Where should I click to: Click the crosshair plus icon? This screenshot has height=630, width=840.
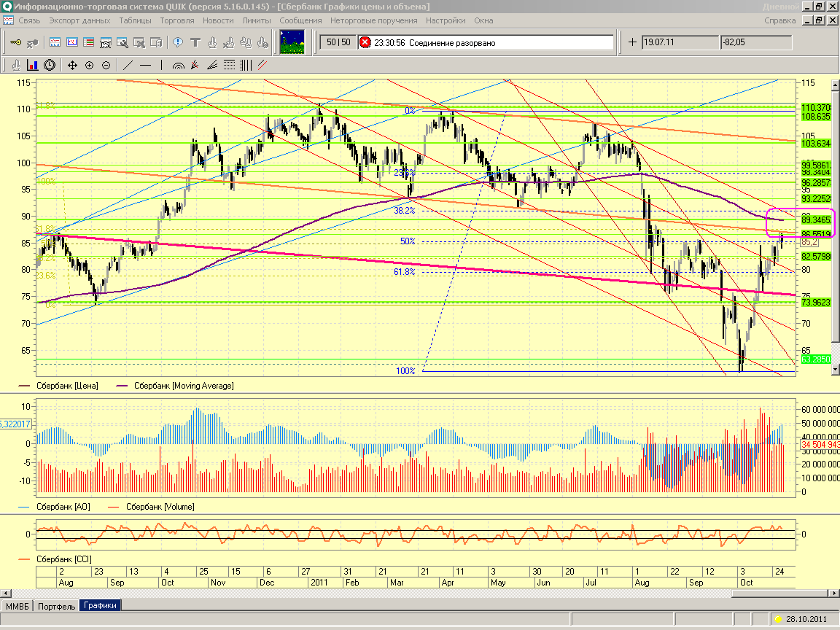click(x=632, y=42)
